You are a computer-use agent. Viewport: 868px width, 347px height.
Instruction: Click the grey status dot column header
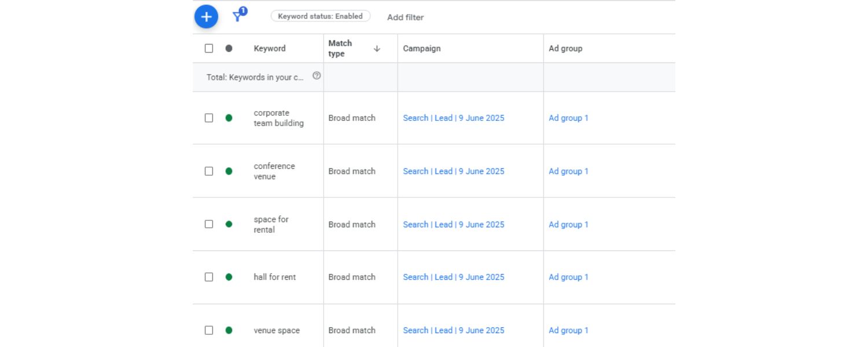click(229, 49)
